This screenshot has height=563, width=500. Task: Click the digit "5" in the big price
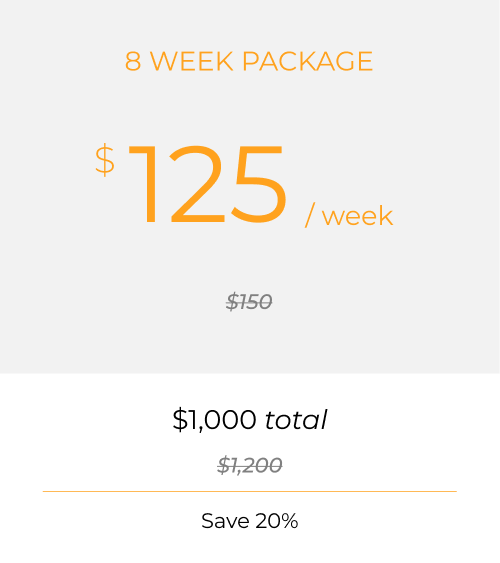[x=258, y=185]
